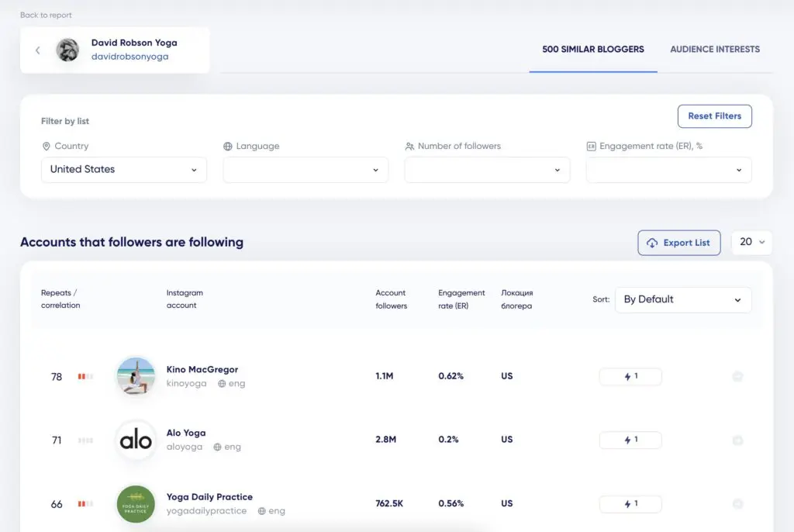Open the Sort By Default dropdown
The height and width of the screenshot is (532, 794).
682,299
